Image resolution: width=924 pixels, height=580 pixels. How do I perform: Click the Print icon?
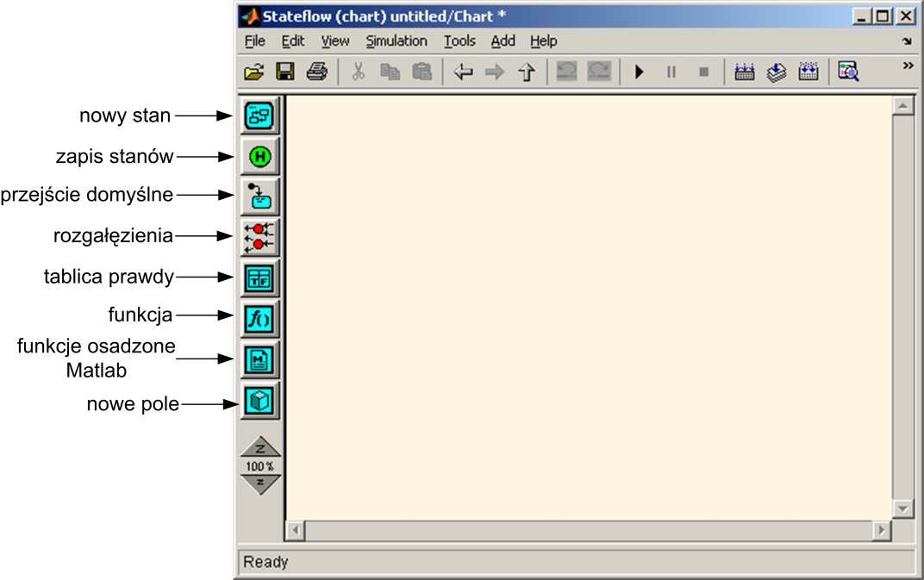[317, 72]
